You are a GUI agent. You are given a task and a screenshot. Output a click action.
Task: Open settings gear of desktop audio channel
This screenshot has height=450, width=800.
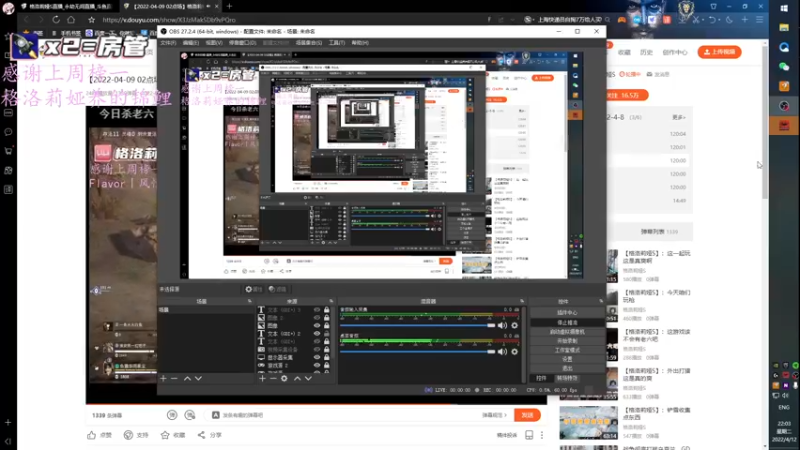click(514, 352)
